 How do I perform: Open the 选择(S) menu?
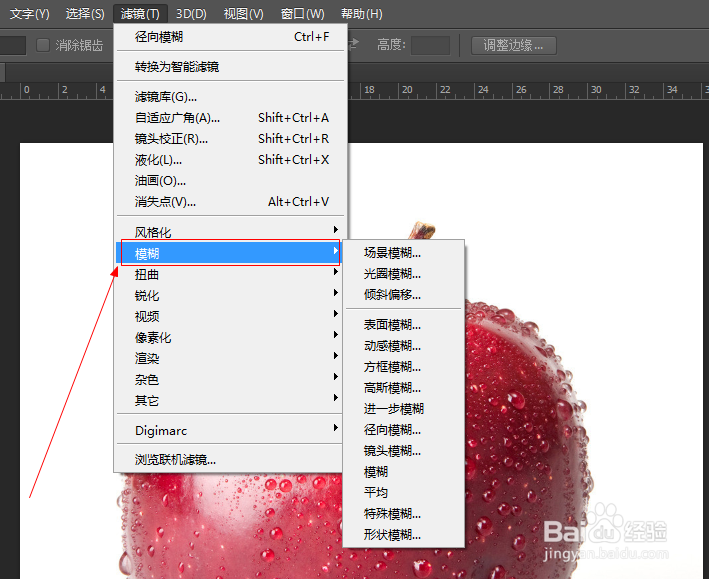tap(85, 14)
